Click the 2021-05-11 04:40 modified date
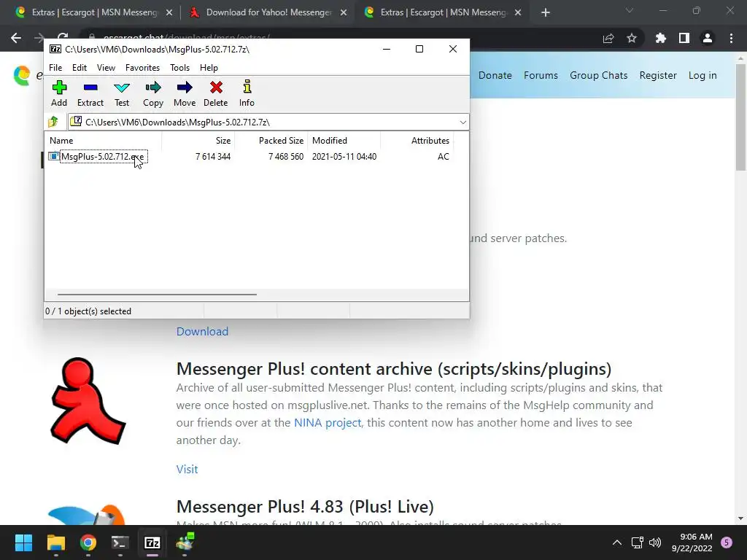Screen dimensions: 747x560 344,157
